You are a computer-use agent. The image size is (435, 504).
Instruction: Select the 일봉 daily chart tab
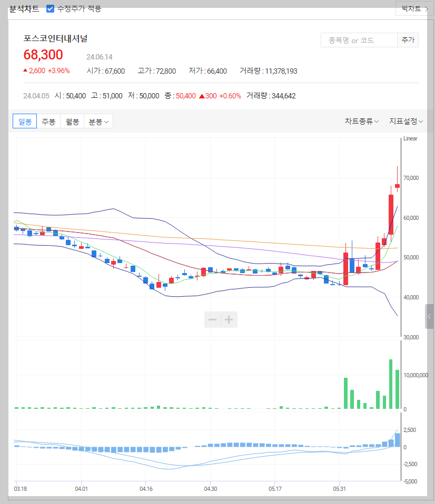coord(25,122)
